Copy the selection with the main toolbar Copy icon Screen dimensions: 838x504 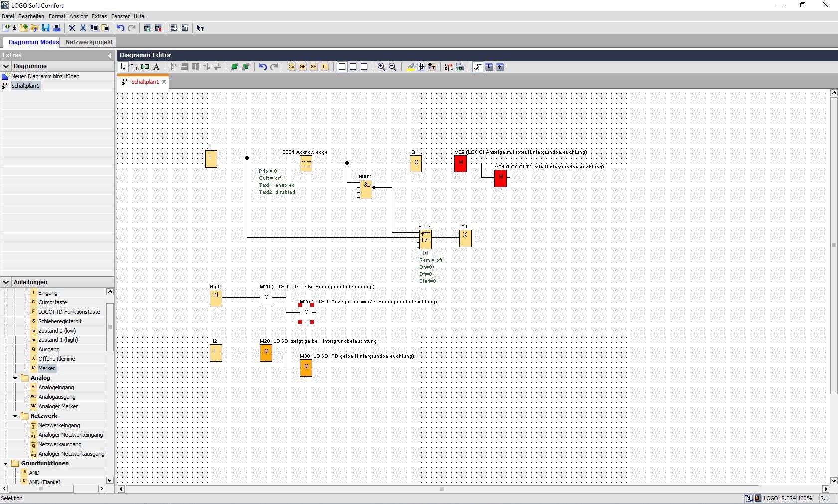94,28
